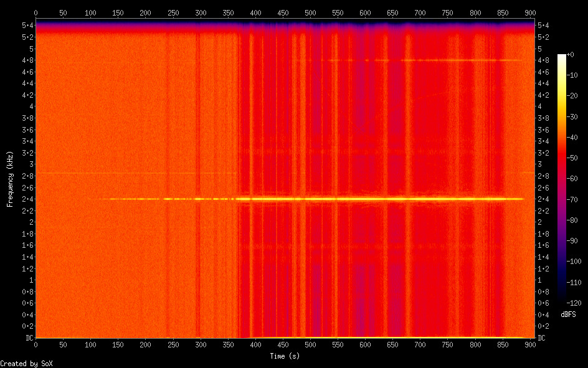Click the 'Time (s)' axis label
588x368 pixels.
coord(285,356)
